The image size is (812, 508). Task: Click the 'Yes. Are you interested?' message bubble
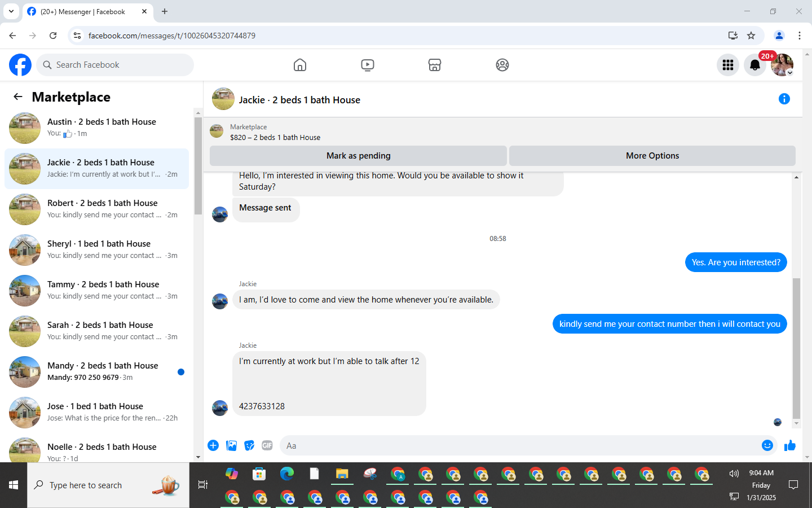click(736, 262)
